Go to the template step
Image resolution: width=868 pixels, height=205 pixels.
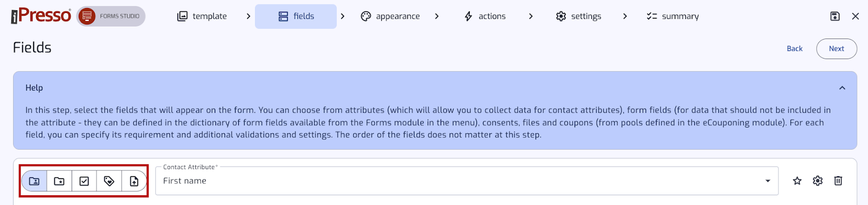pos(202,16)
